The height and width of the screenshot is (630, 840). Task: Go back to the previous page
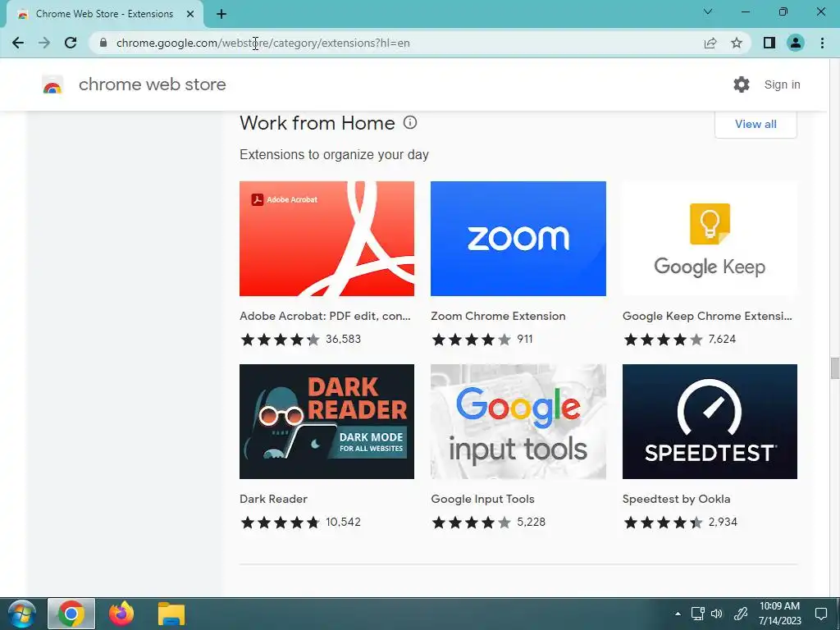pyautogui.click(x=18, y=43)
